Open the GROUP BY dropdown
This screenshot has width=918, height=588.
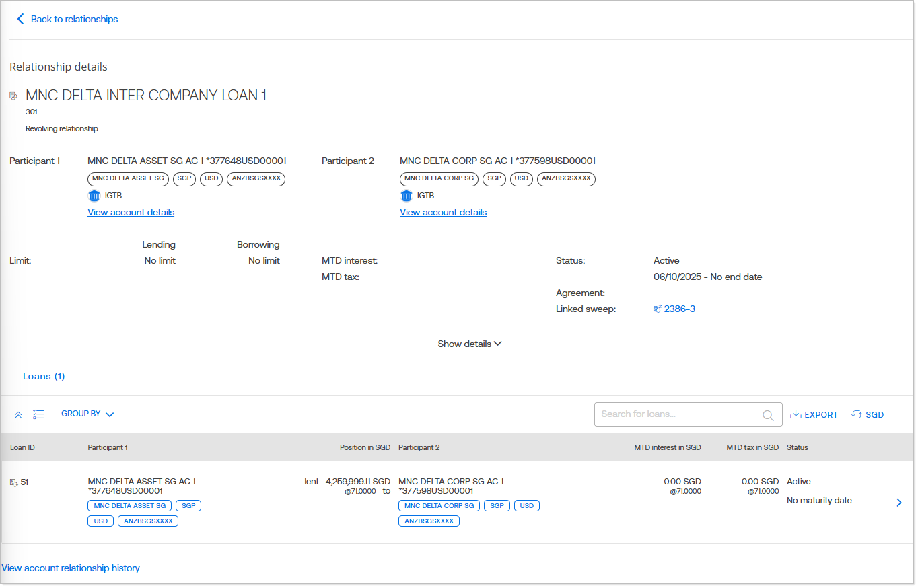coord(87,414)
